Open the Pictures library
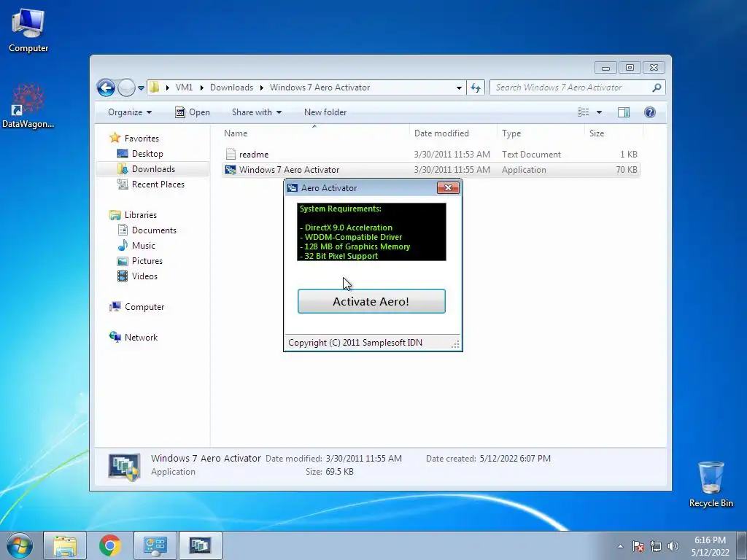 147,261
